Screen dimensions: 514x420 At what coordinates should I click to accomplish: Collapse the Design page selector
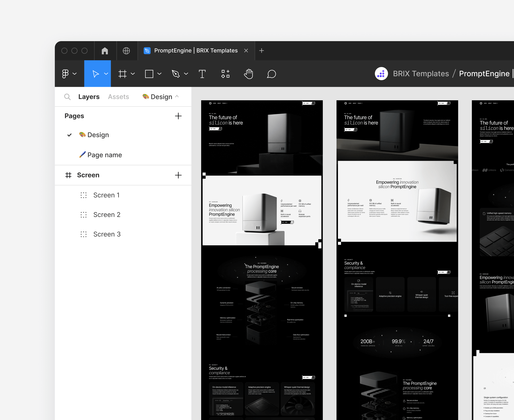click(177, 96)
